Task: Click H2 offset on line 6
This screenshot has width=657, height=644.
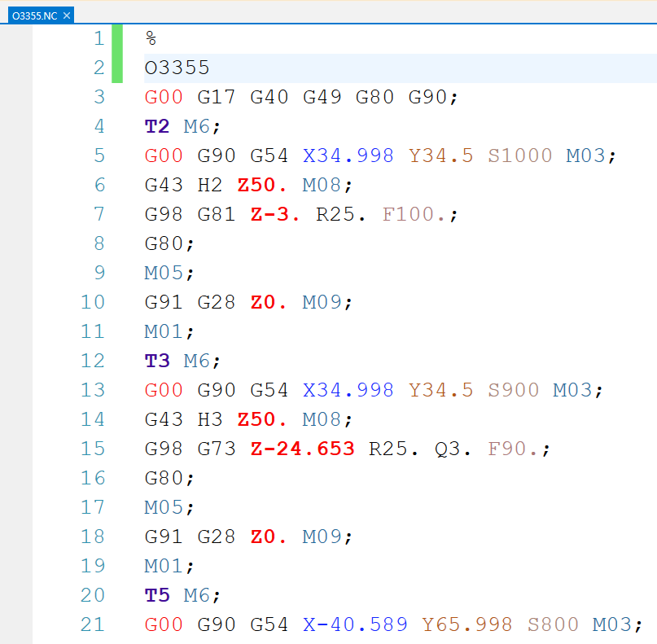Action: tap(209, 185)
